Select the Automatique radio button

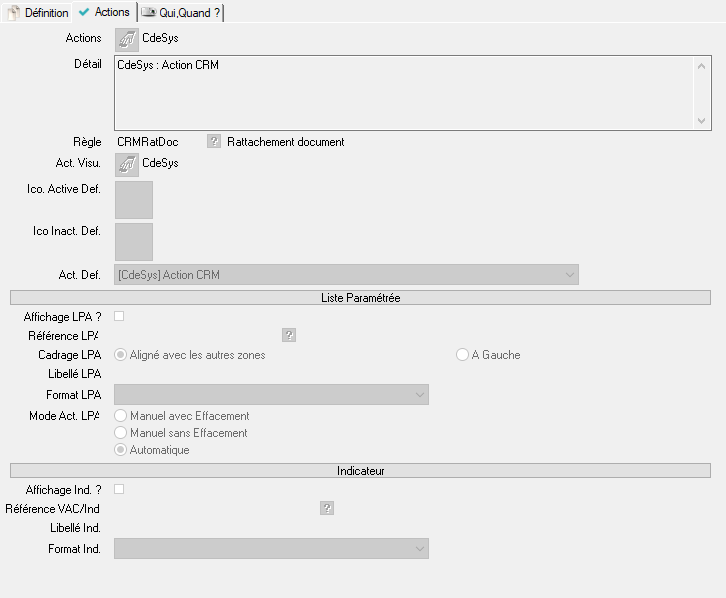(122, 450)
